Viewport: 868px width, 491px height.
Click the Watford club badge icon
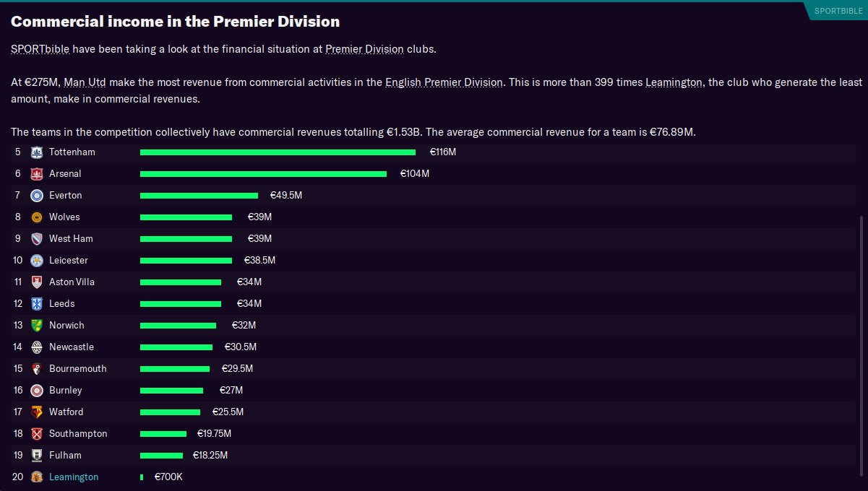click(37, 412)
